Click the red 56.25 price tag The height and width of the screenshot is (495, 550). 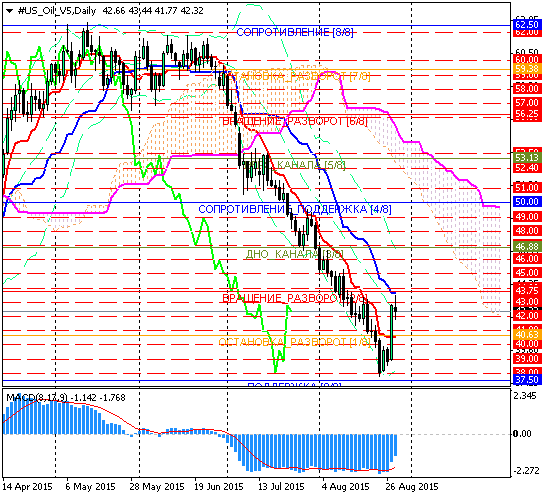[x=527, y=114]
